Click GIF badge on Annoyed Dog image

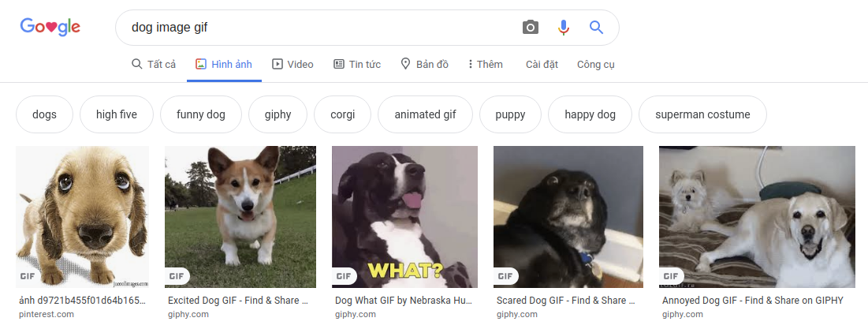coord(672,275)
